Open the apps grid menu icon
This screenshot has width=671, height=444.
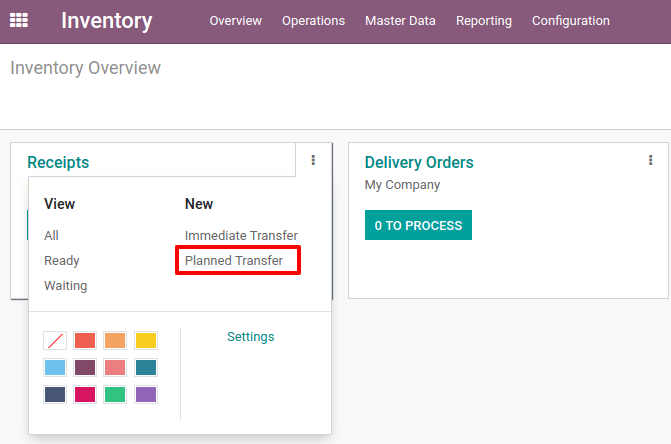[19, 20]
